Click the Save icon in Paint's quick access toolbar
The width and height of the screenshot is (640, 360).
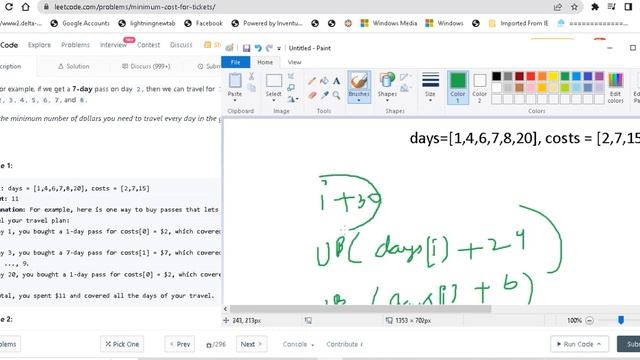246,48
